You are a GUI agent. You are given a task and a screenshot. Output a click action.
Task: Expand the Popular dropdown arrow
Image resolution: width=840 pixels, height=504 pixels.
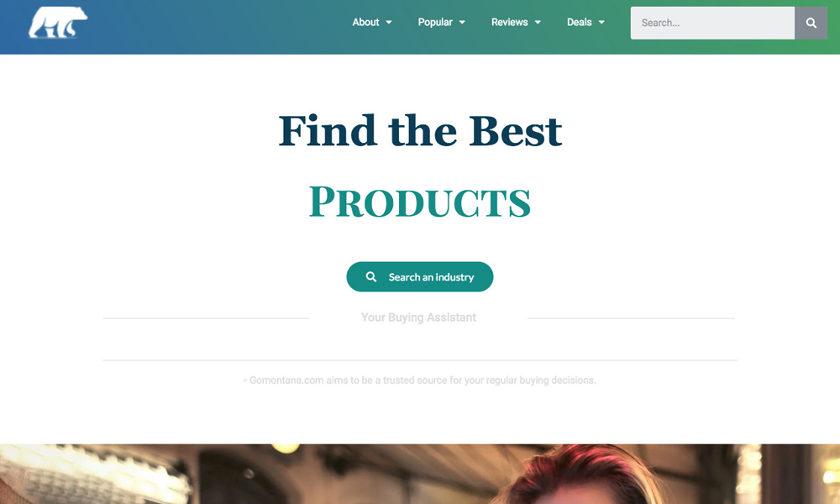[462, 23]
